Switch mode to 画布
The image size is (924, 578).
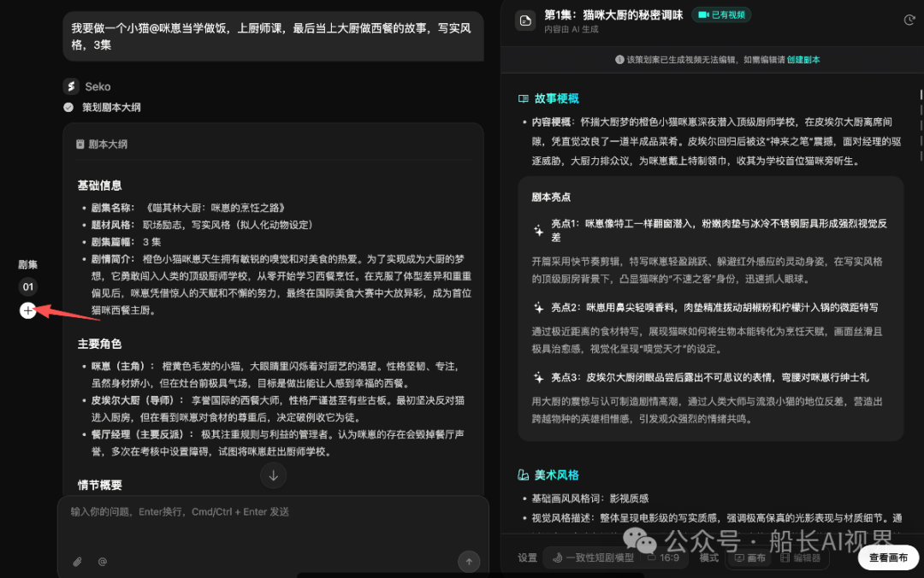(751, 557)
